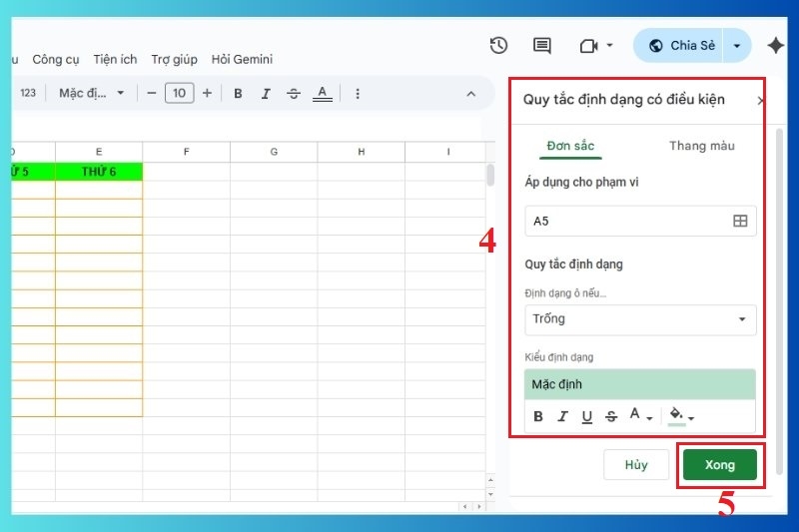Viewport: 799px width, 532px height.
Task: Click the horizontal scroll right arrow
Action: pyautogui.click(x=479, y=506)
